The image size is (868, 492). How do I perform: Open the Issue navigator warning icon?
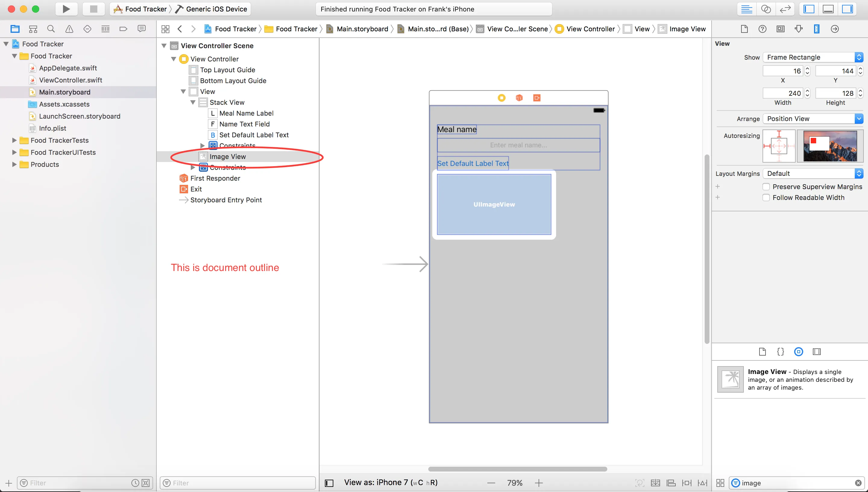[69, 29]
